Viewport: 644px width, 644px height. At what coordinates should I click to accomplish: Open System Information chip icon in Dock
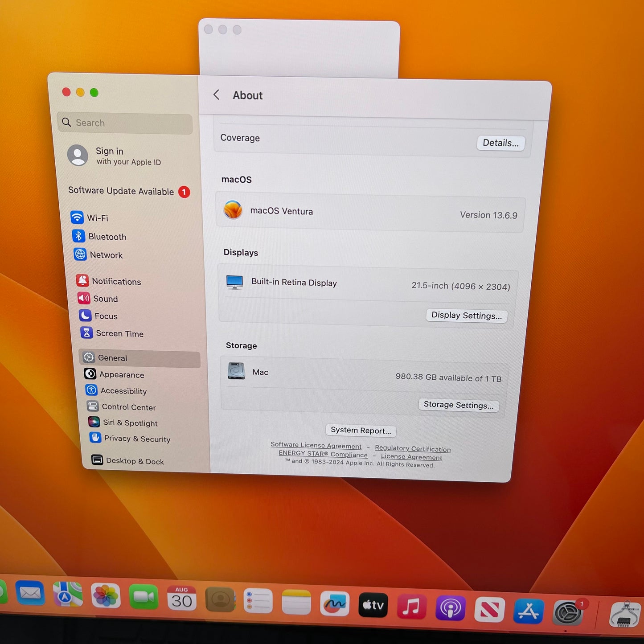pos(625,614)
